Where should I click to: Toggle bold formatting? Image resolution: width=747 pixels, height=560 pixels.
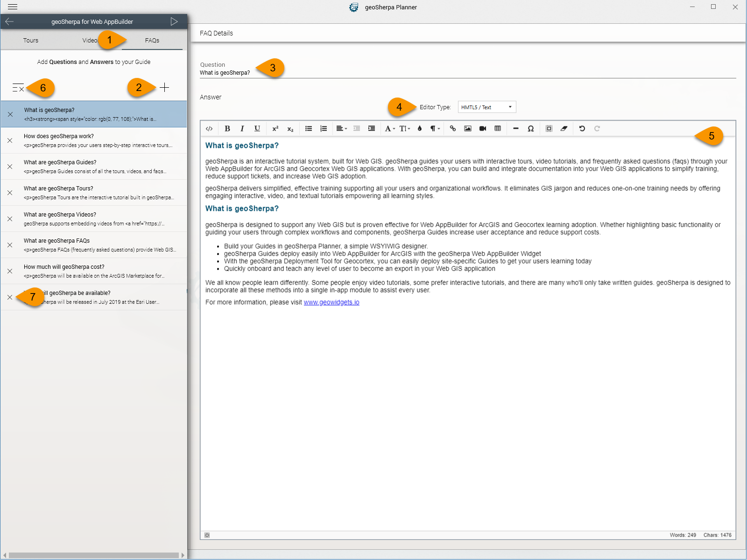(x=227, y=129)
